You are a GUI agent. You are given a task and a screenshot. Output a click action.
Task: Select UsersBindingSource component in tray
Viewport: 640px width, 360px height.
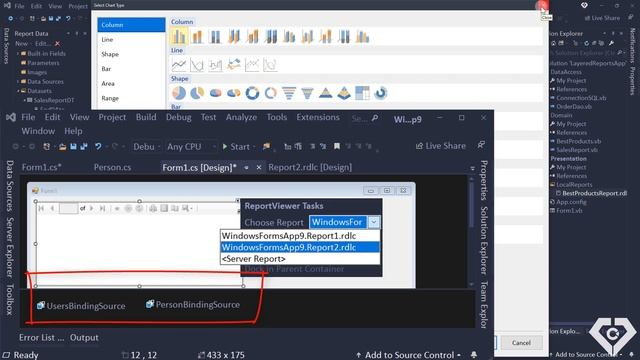coord(81,306)
